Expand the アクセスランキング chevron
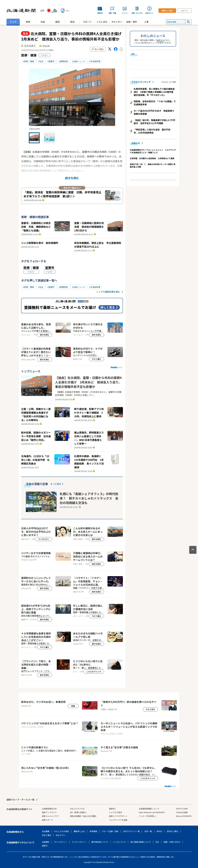The width and height of the screenshot is (198, 868). [153, 82]
